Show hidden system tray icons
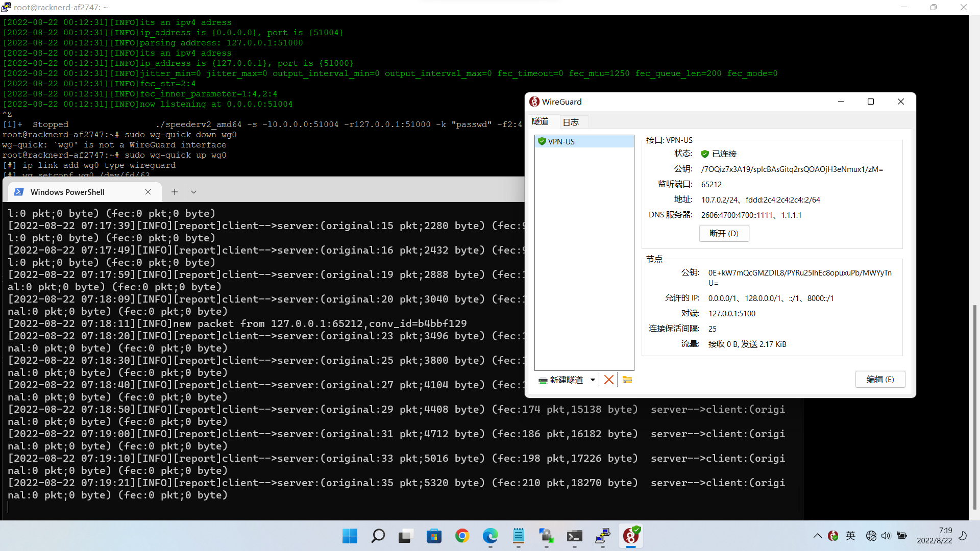This screenshot has width=980, height=551. click(817, 536)
